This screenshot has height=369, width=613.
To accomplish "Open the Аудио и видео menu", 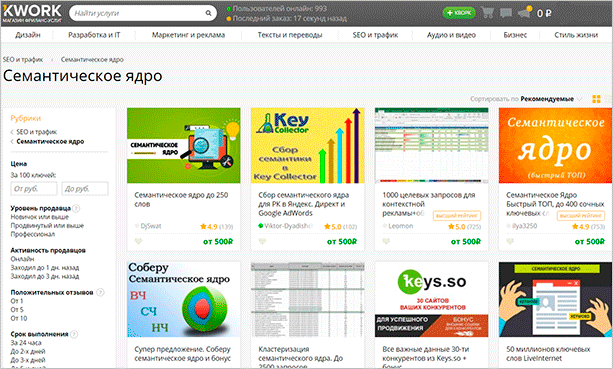I will (x=451, y=35).
